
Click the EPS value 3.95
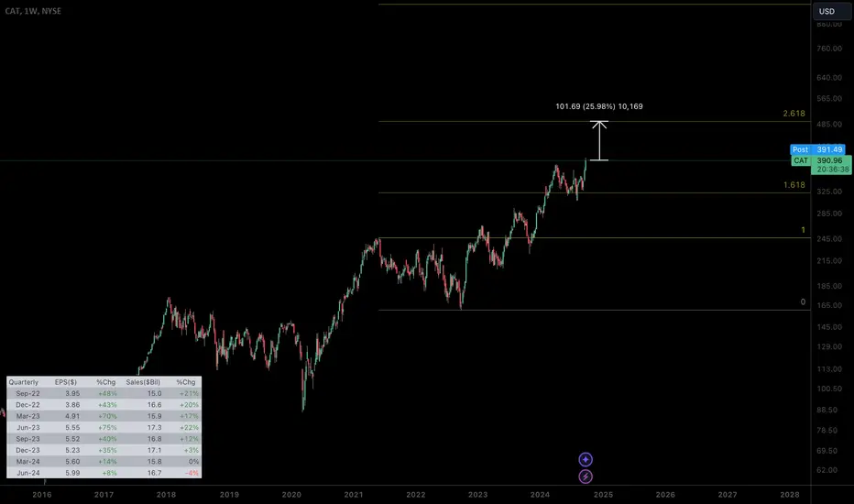point(72,393)
